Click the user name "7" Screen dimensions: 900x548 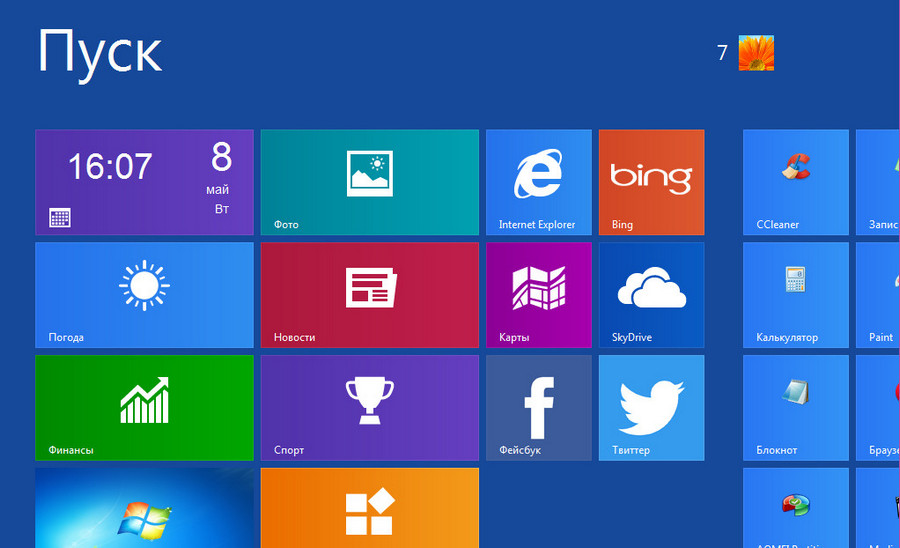[x=722, y=53]
